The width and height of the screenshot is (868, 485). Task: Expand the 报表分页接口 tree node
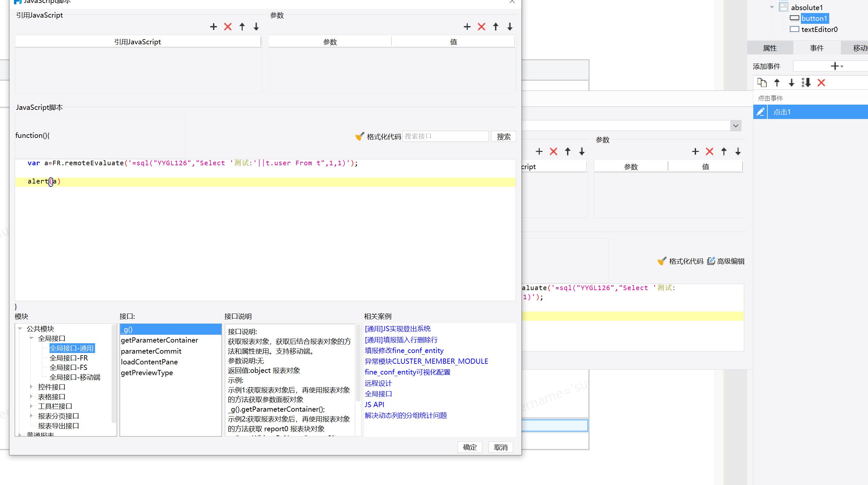coord(31,416)
